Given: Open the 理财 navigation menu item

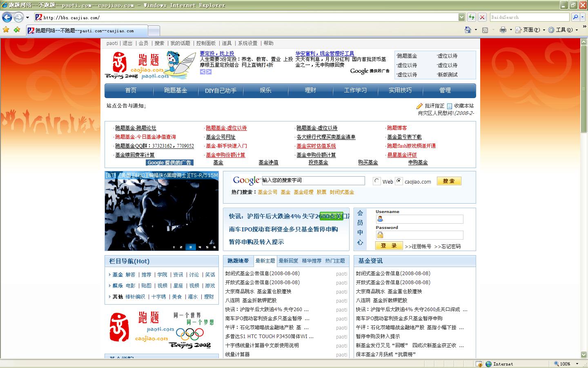Looking at the screenshot, I should [x=310, y=90].
